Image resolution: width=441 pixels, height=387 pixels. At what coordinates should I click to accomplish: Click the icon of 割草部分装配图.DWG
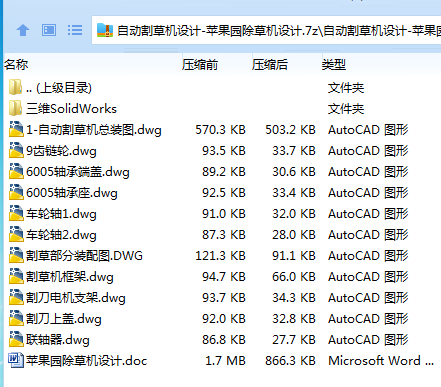coord(16,255)
